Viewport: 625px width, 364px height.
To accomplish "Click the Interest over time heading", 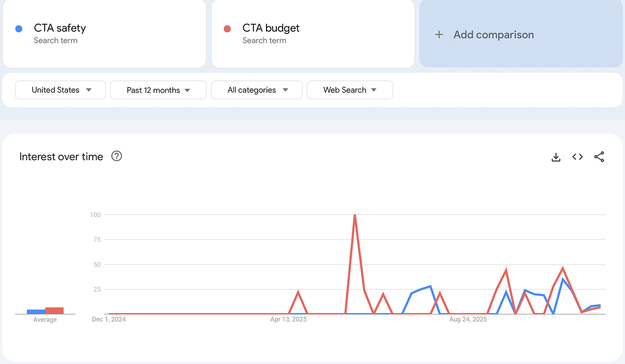I will (61, 157).
